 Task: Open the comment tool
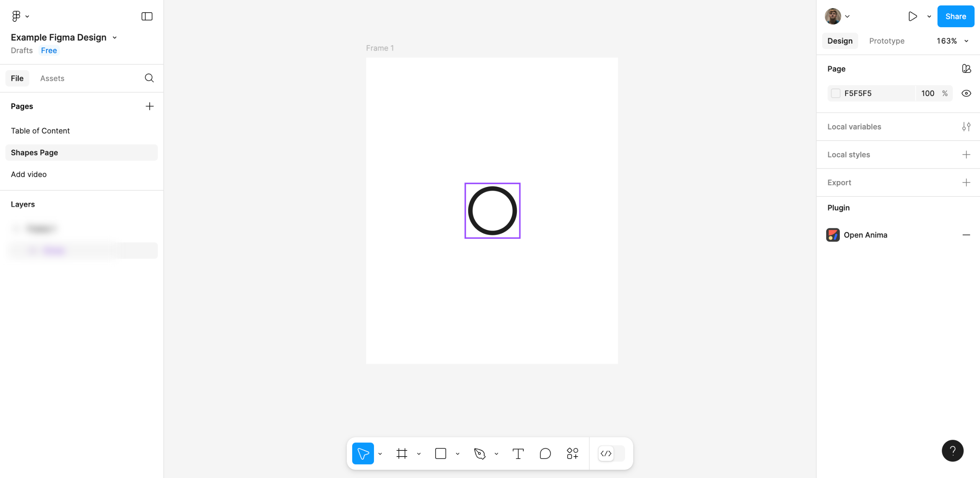pyautogui.click(x=545, y=453)
